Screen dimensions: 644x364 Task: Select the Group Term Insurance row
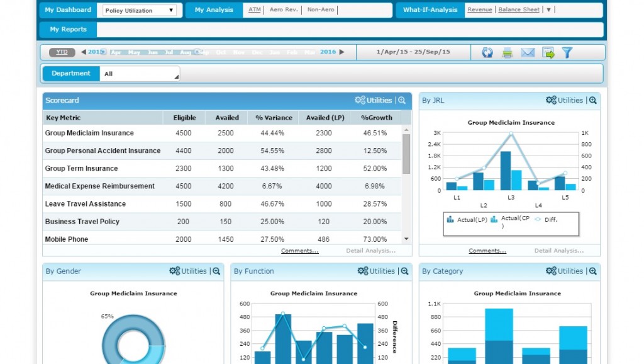pos(222,169)
